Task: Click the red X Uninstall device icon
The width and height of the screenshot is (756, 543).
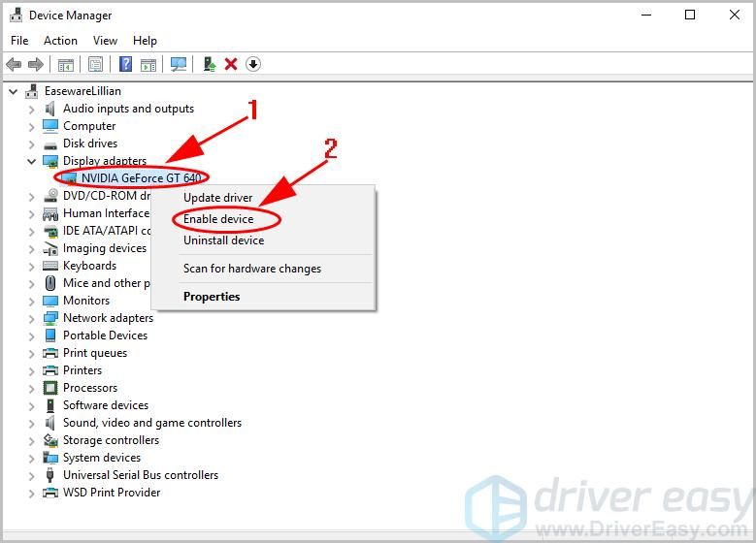Action: coord(231,65)
